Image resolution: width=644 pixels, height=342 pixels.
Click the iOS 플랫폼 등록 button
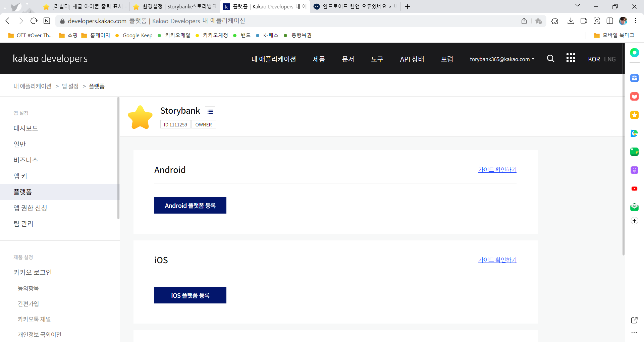click(x=190, y=295)
